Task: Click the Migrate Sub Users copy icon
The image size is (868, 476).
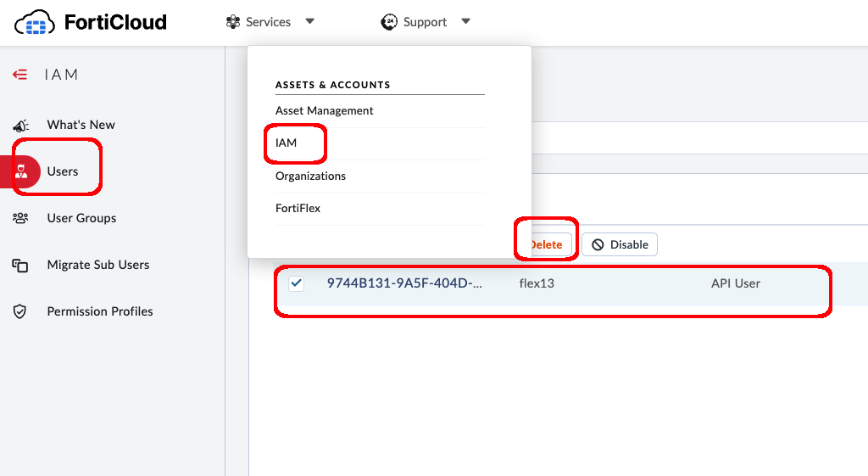Action: pyautogui.click(x=20, y=266)
